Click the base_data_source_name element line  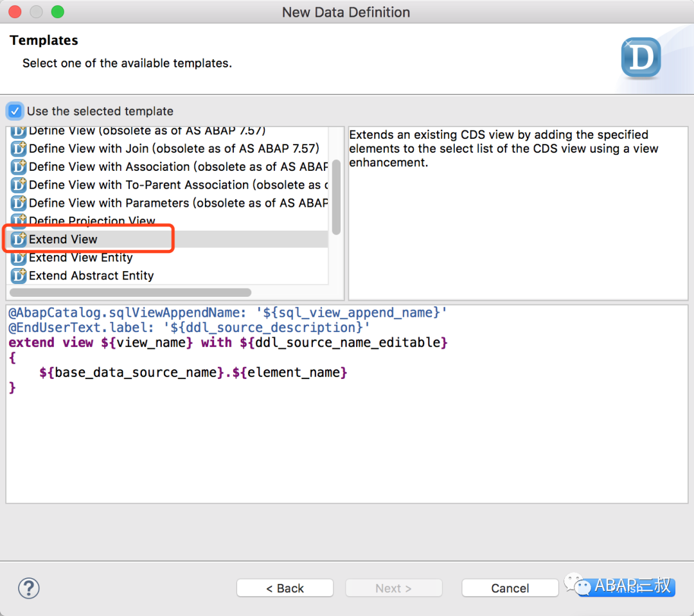tap(193, 373)
